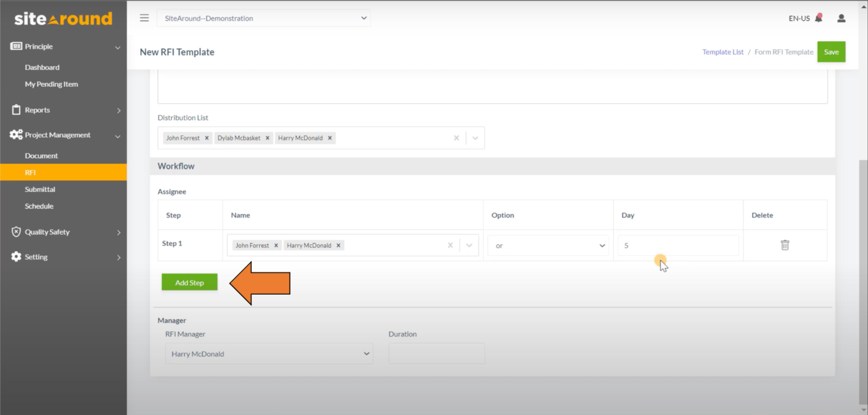
Task: Select the Reports clipboard icon
Action: click(x=14, y=110)
